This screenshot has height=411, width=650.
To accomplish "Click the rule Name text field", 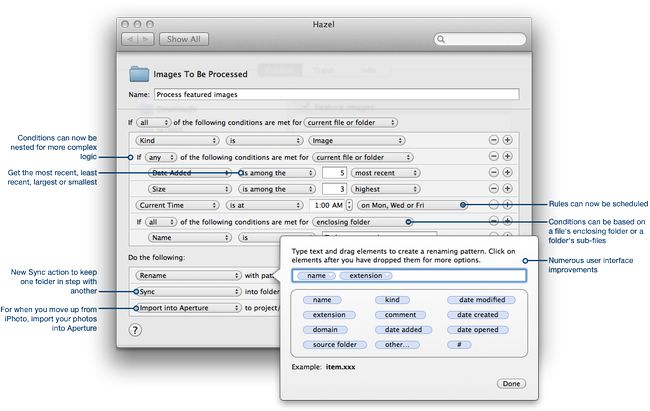I will click(x=336, y=94).
